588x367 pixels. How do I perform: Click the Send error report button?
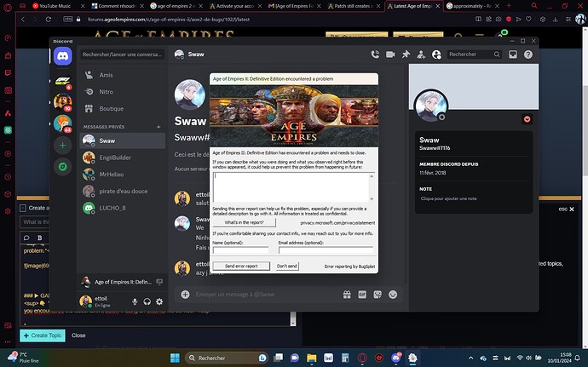241,267
